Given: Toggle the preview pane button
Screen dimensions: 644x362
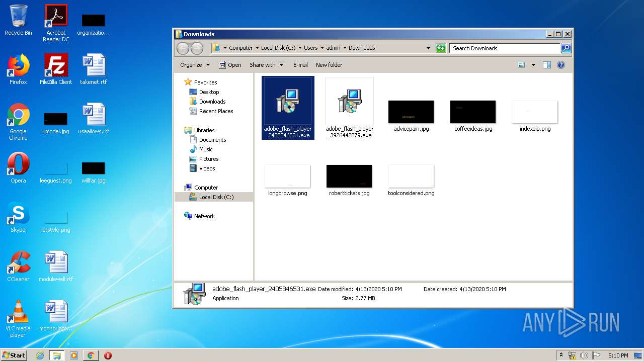Looking at the screenshot, I should 547,65.
